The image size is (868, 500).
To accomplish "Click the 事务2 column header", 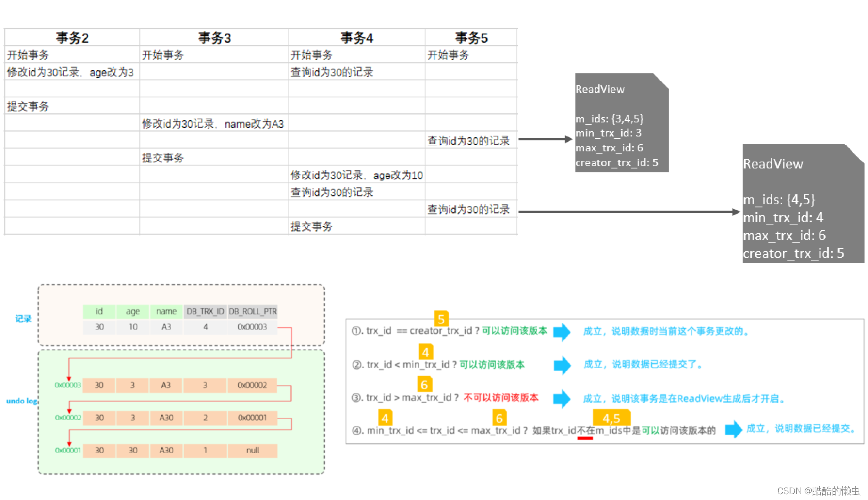I will click(72, 37).
